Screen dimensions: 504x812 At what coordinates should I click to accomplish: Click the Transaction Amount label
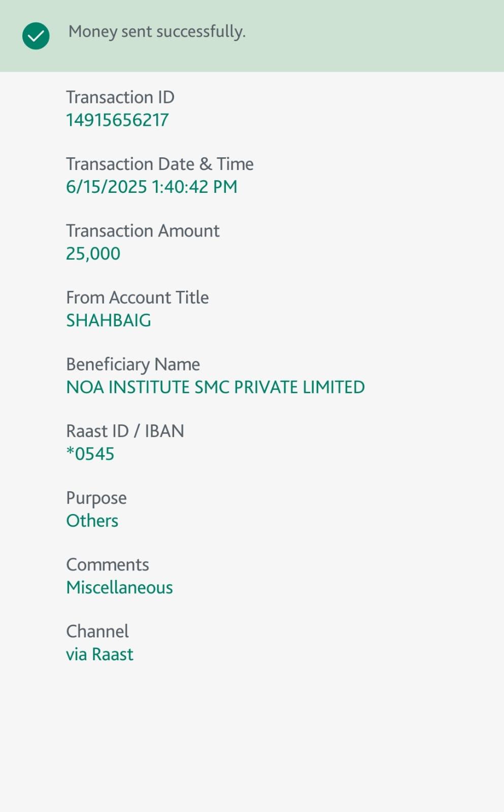(x=143, y=231)
